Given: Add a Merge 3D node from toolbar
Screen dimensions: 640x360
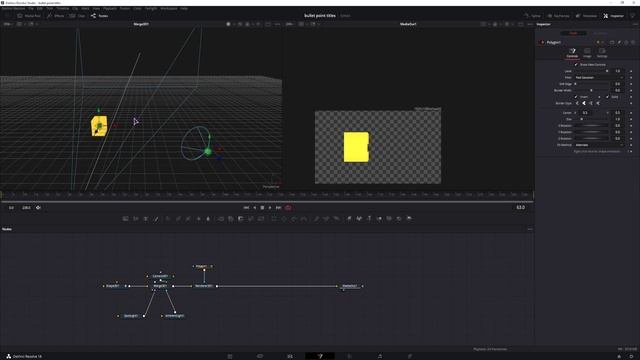Looking at the screenshot, I should coord(379,219).
